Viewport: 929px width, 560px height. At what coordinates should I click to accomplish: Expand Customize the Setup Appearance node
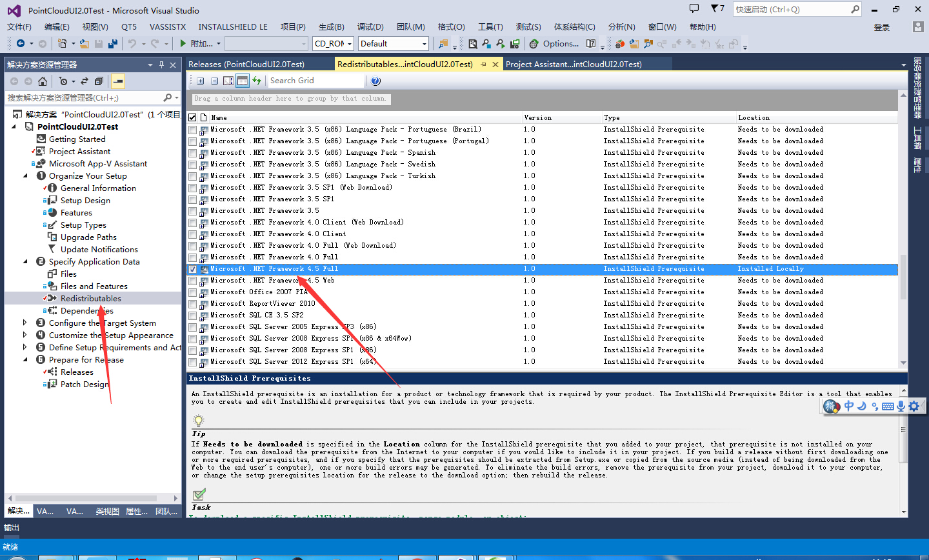26,335
